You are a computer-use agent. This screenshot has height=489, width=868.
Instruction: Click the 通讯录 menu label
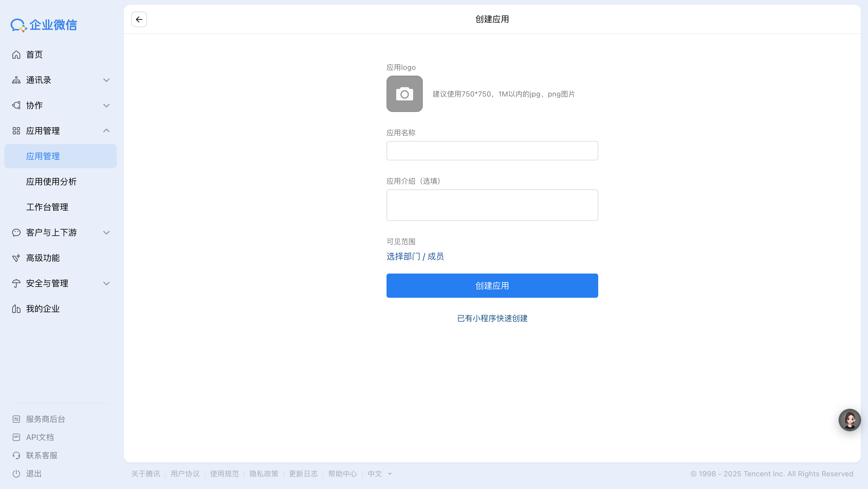[x=39, y=80]
